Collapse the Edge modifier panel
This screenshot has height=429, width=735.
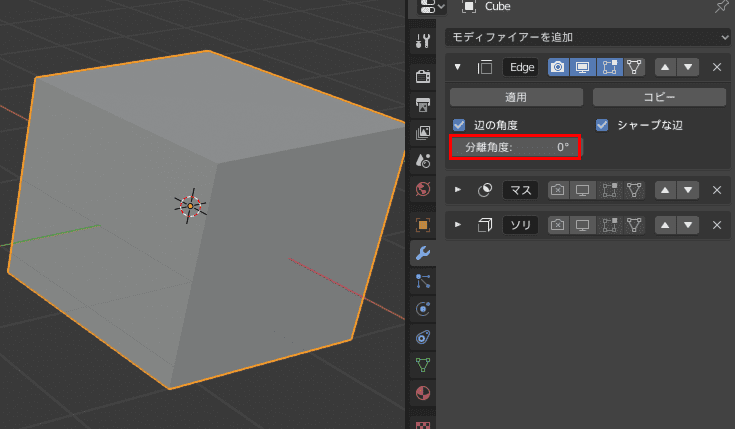coord(458,67)
